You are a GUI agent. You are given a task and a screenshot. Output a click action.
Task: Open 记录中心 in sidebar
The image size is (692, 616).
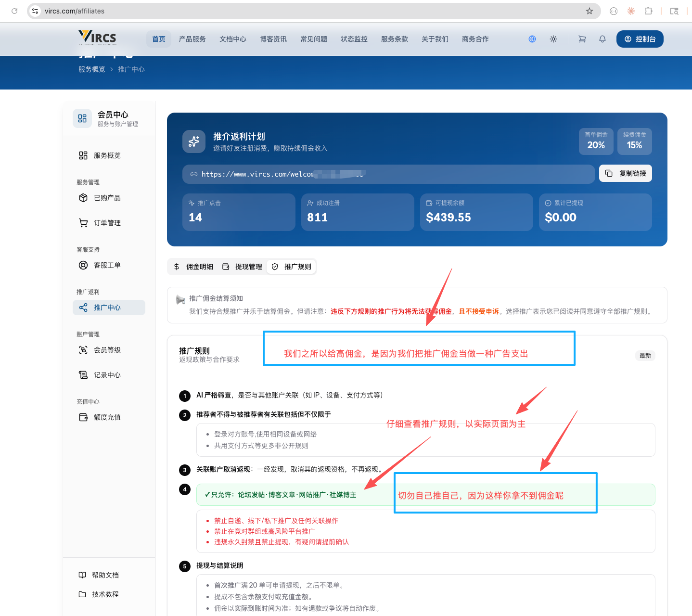click(x=109, y=375)
